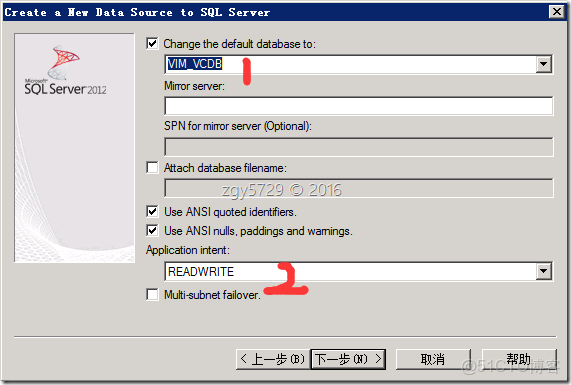Viewport: 571px width, 385px height.
Task: Click the Mirror server input field
Action: coord(358,106)
